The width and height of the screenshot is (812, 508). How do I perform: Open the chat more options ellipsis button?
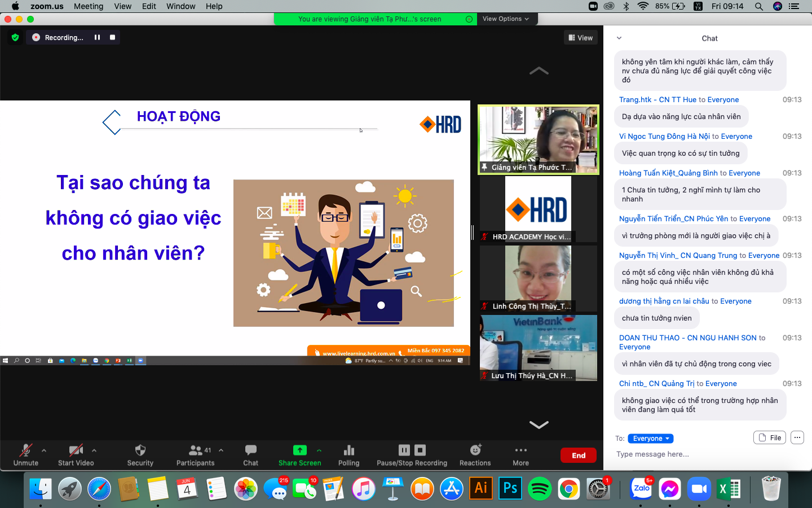pos(797,437)
